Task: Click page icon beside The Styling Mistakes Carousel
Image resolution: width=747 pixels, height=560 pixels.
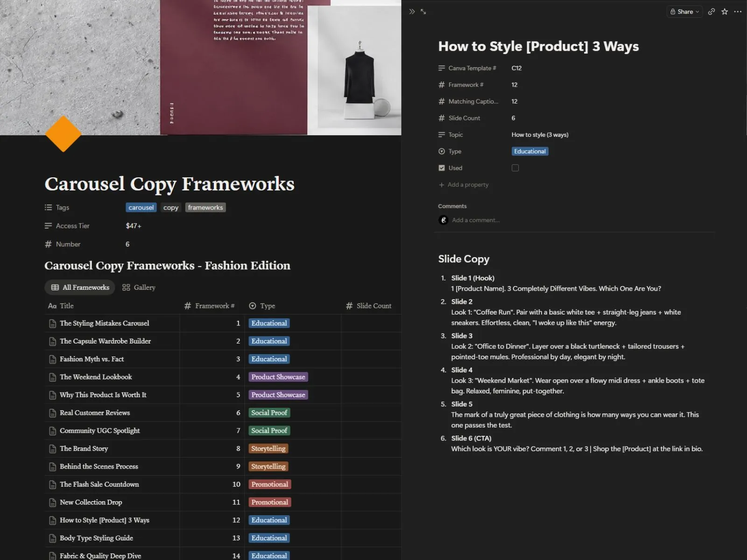Action: coord(53,323)
